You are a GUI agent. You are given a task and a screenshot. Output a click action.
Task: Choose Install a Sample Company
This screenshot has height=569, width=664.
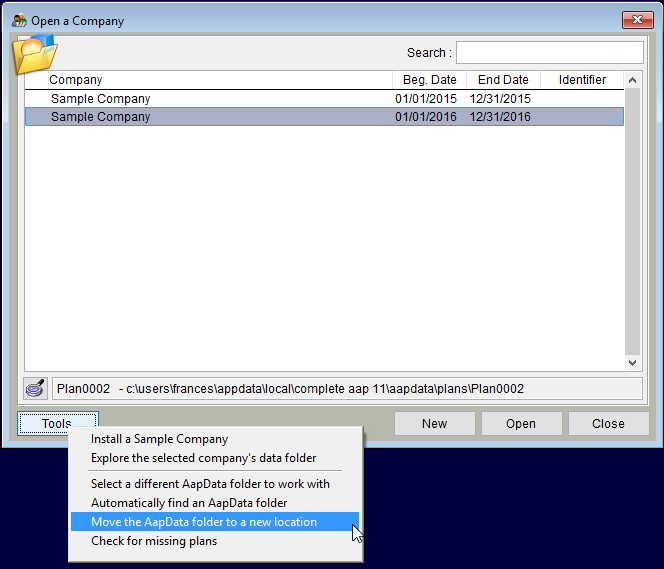point(215,439)
